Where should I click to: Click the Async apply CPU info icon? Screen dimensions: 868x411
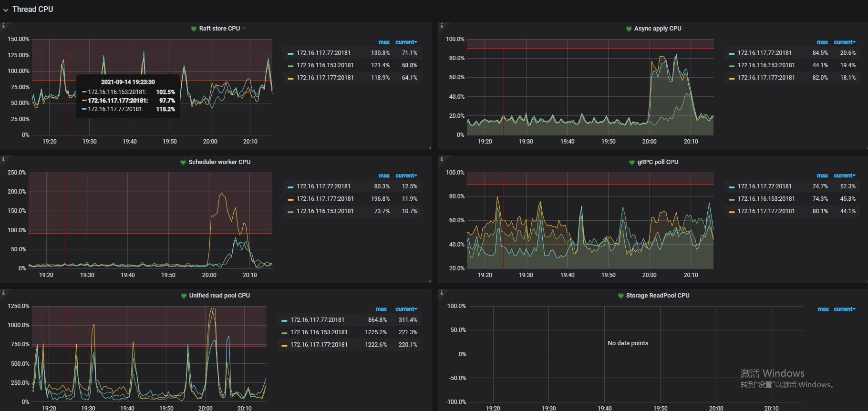coord(442,26)
